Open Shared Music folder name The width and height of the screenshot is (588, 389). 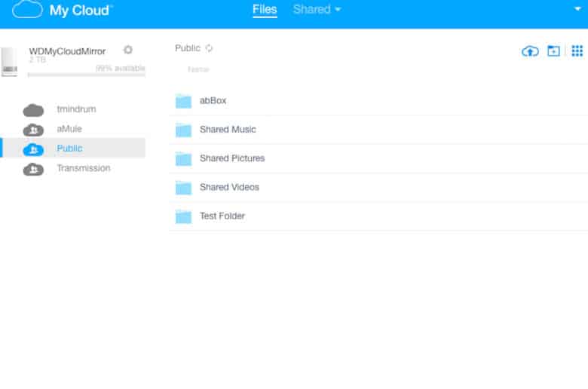pos(228,130)
